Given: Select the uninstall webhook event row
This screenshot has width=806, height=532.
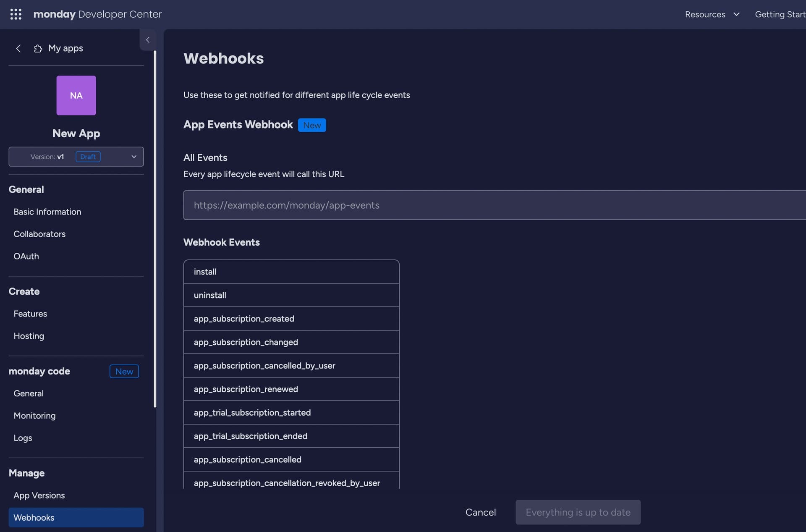Looking at the screenshot, I should [291, 295].
